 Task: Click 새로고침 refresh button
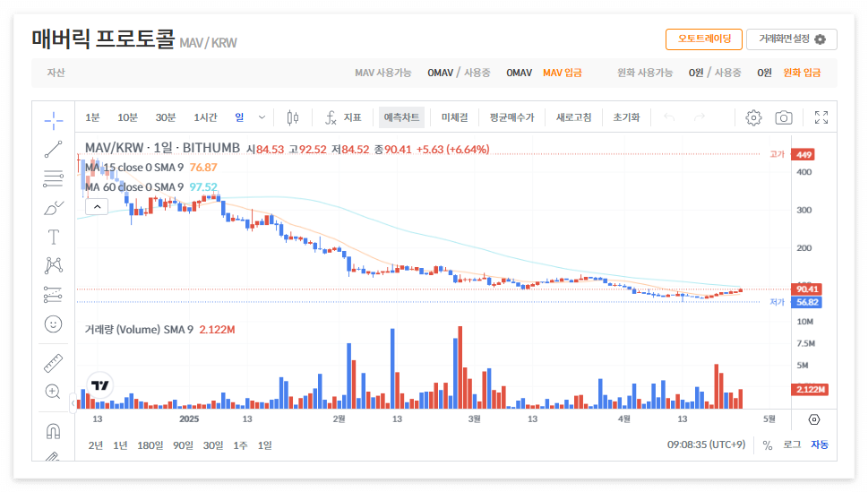pos(573,117)
